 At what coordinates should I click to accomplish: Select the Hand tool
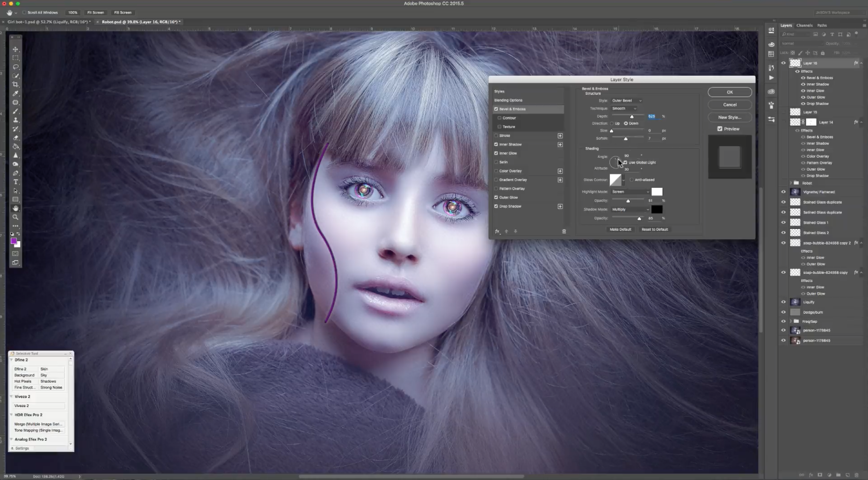(x=16, y=208)
